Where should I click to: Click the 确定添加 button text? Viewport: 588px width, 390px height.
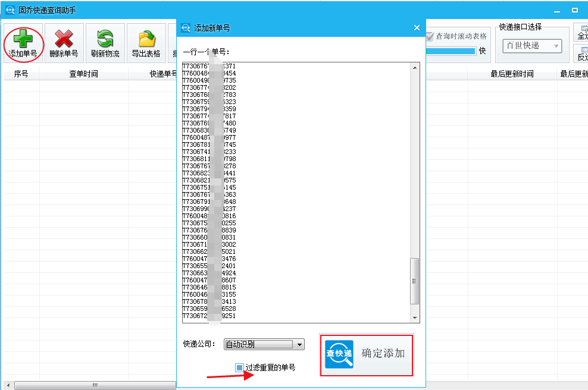[383, 353]
